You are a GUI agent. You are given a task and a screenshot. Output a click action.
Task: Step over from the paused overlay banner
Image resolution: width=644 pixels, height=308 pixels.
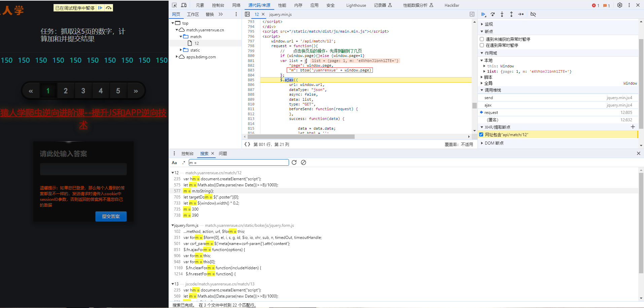(108, 8)
